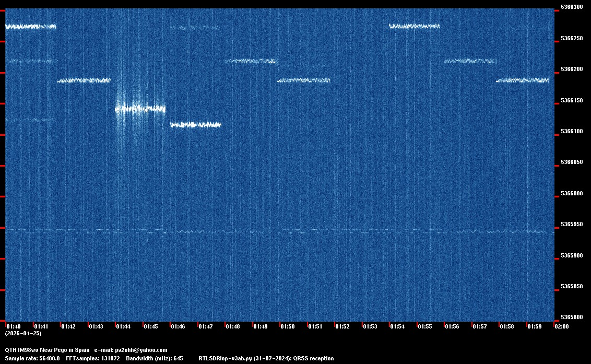Screen dimensions: 591x364
Task: Select the 01:57 time marker
Action: (479, 326)
